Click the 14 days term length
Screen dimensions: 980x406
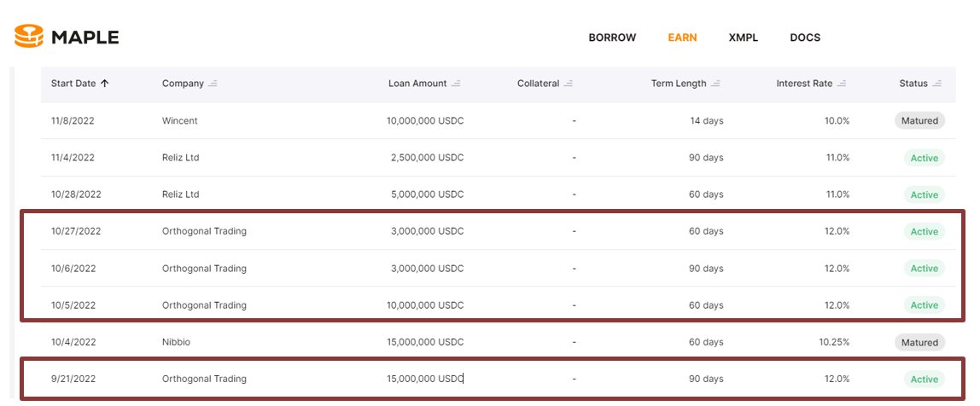[x=706, y=120]
